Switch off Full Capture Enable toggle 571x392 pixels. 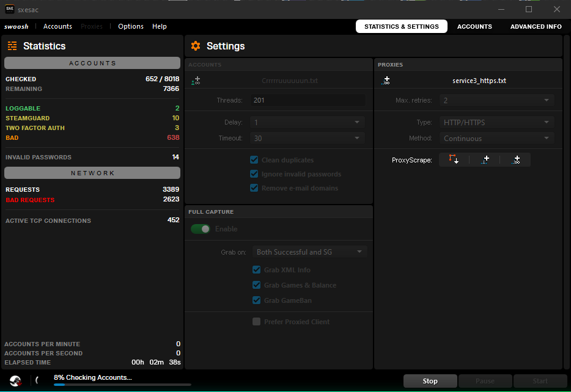(x=201, y=229)
